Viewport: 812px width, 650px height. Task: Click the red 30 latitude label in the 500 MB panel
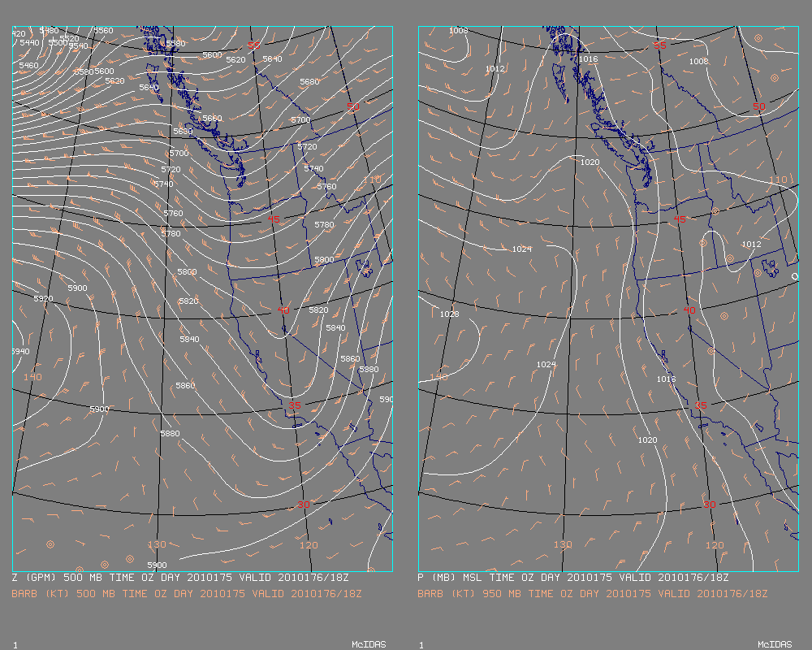click(x=304, y=505)
